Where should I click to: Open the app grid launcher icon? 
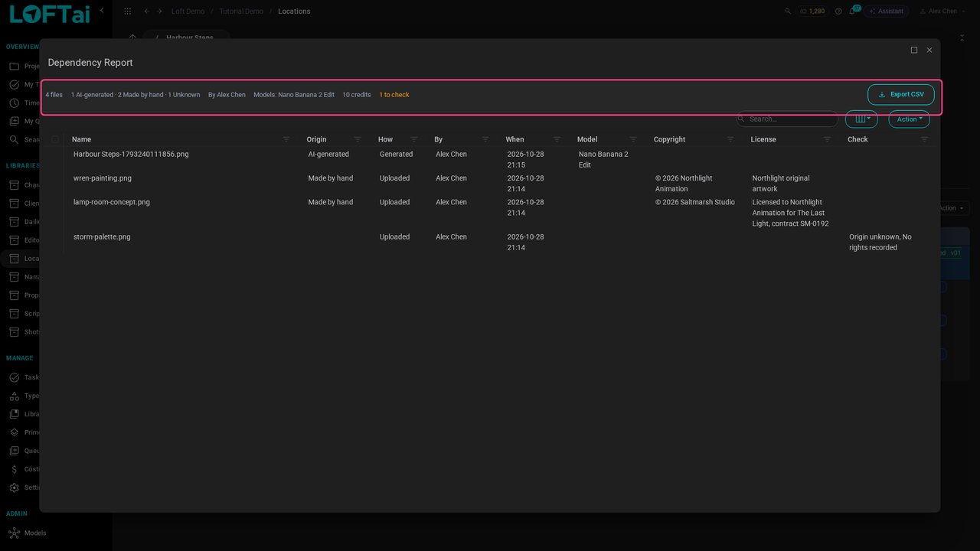click(127, 11)
